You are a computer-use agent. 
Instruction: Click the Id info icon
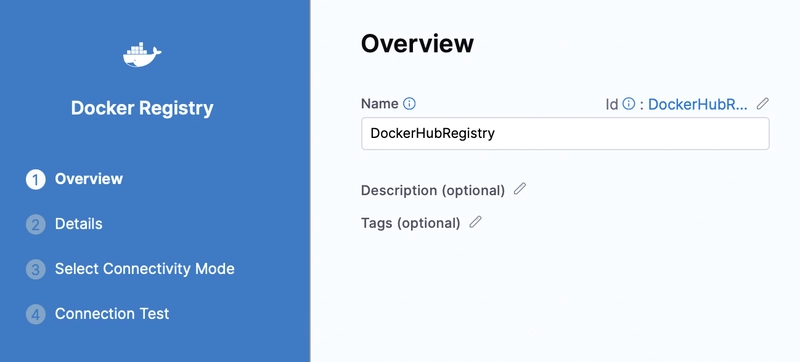629,104
